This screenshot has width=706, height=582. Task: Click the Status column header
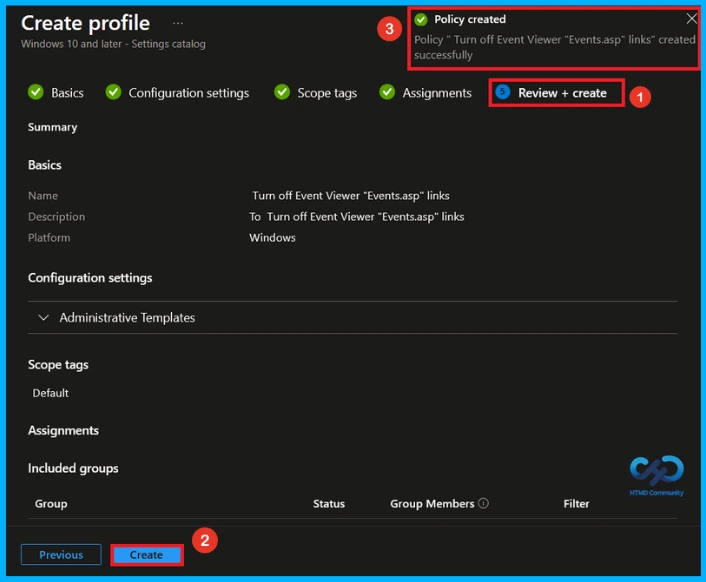[x=329, y=504]
